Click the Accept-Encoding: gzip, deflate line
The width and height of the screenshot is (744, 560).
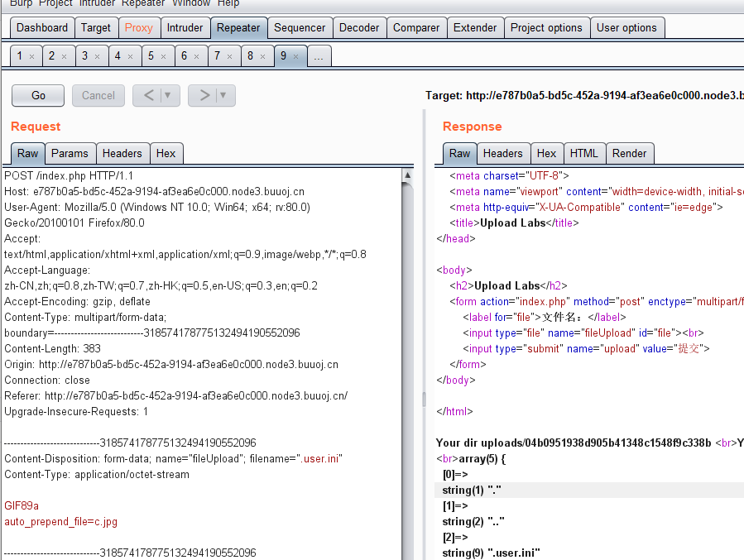77,302
